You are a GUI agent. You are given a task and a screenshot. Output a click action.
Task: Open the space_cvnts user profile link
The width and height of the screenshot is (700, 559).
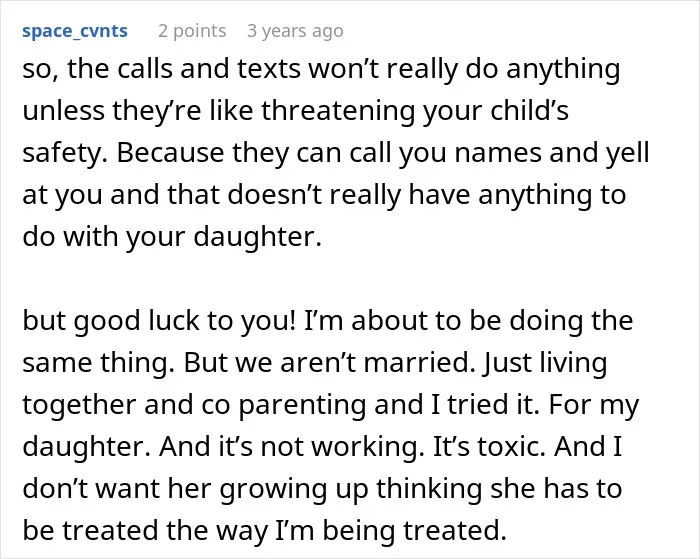pyautogui.click(x=75, y=31)
